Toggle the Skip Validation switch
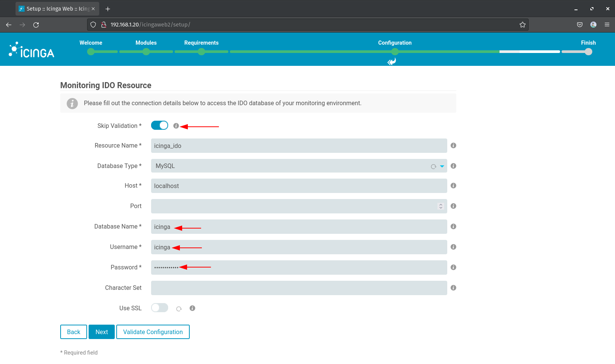This screenshot has width=615, height=364. tap(159, 125)
